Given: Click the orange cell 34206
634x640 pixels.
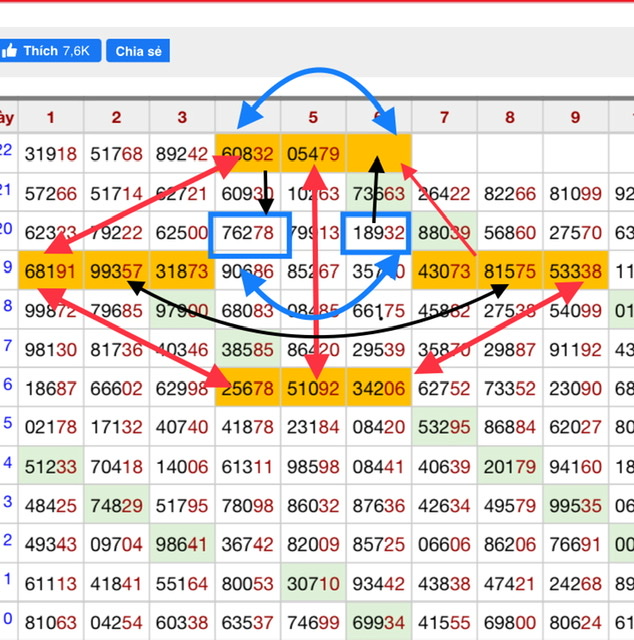Looking at the screenshot, I should [378, 387].
